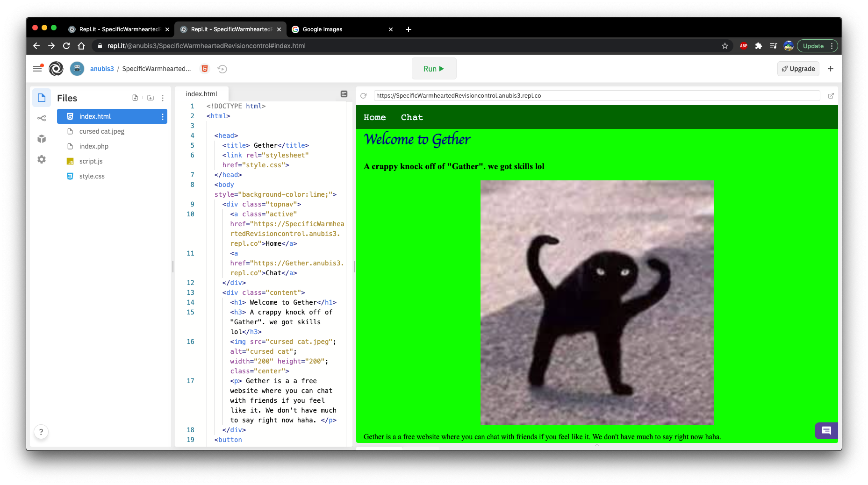Open the anubis3 profile link
This screenshot has width=868, height=485.
[x=102, y=69]
